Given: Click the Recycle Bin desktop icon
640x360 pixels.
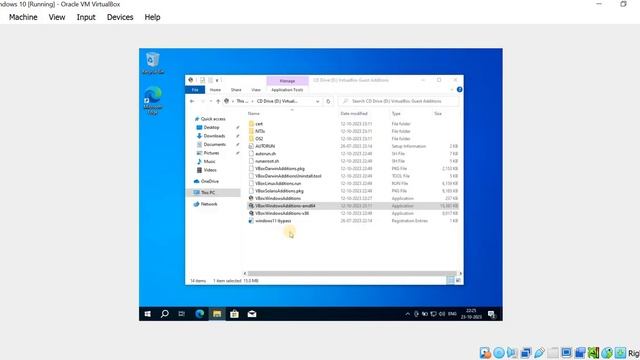Looking at the screenshot, I should 153,62.
